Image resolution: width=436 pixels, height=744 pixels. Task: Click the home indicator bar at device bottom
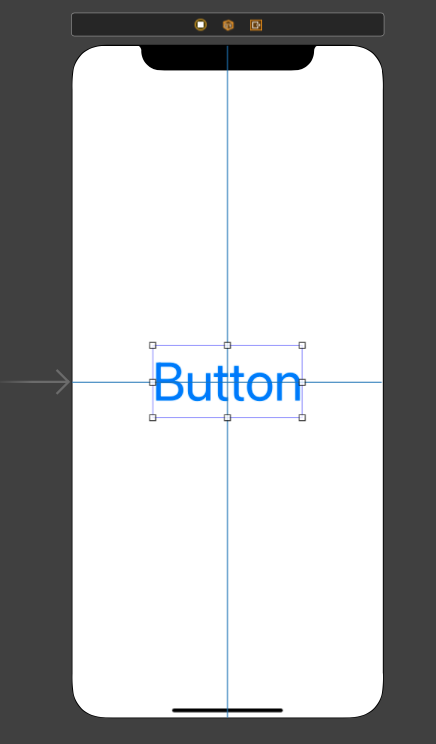(228, 710)
